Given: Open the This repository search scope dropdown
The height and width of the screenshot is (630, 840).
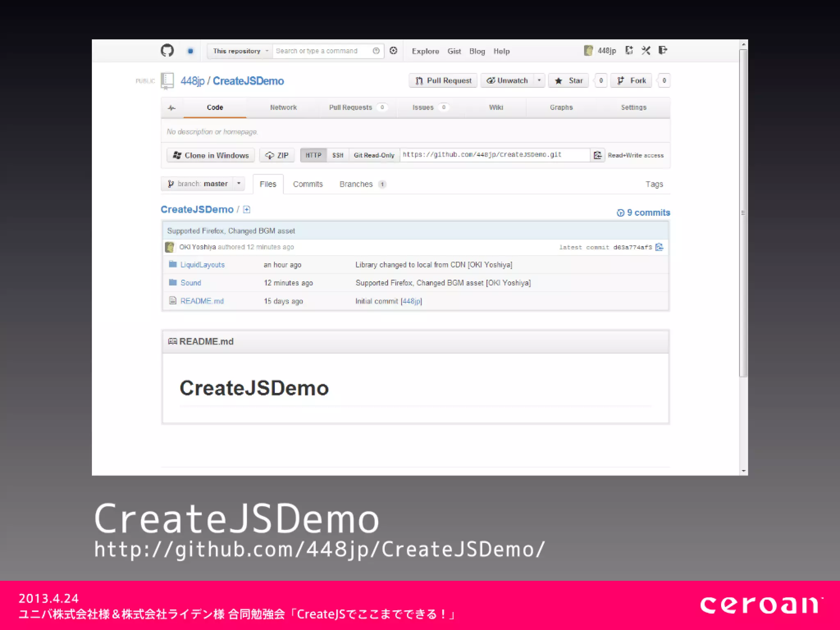Looking at the screenshot, I should (x=240, y=51).
